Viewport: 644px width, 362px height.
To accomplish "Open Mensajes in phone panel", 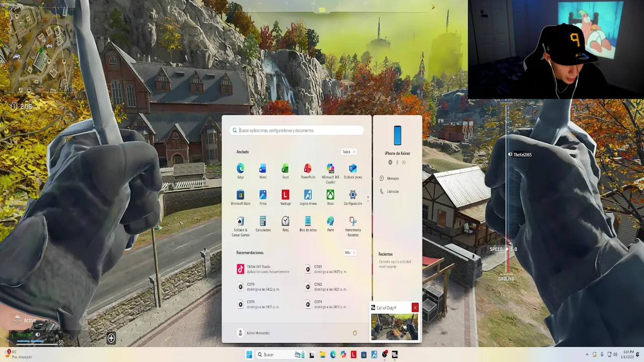I will (389, 178).
